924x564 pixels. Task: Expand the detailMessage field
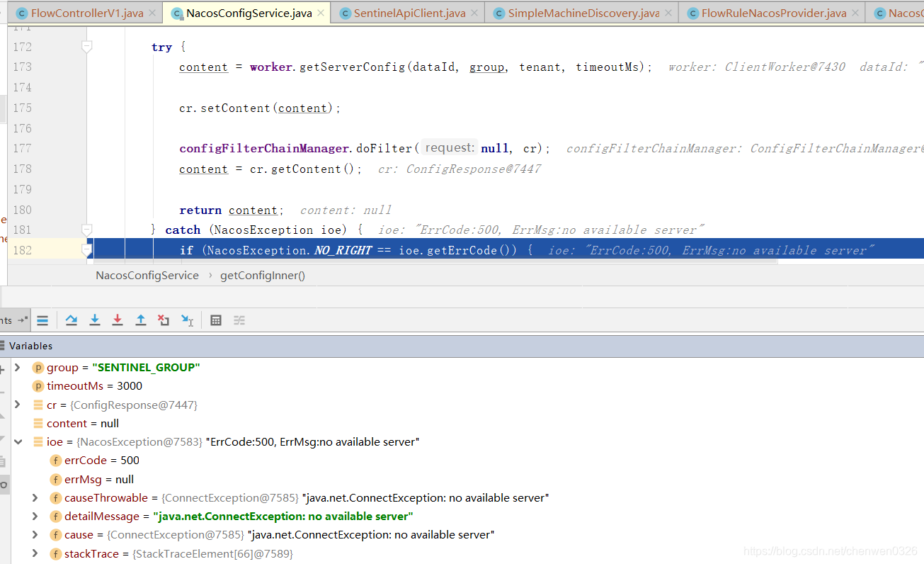[x=35, y=516]
